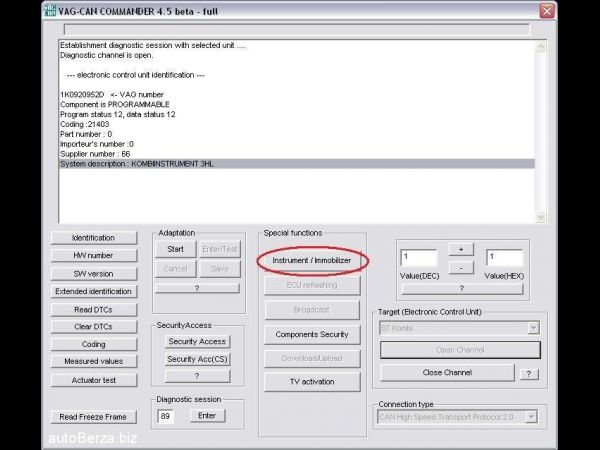Image resolution: width=600 pixels, height=450 pixels.
Task: Click Close Channel button
Action: pyautogui.click(x=447, y=373)
